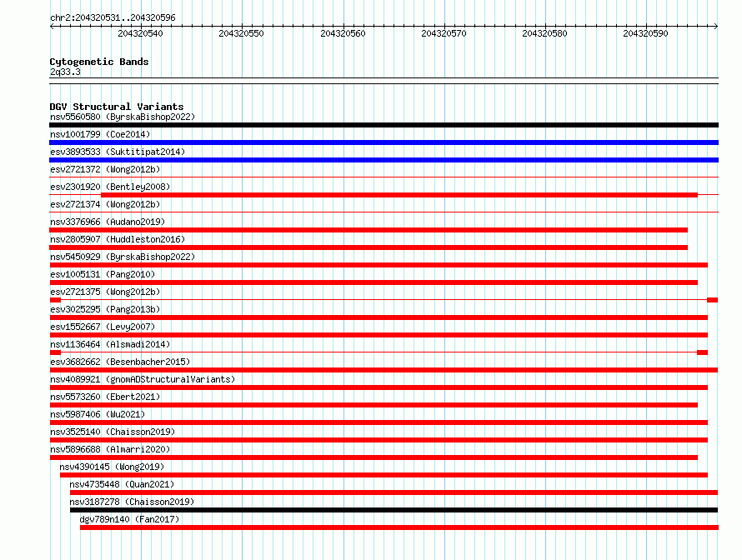Click the nsv5560580 (ByrskaBishop2022) variant label
Screen dimensions: 742x560
[123, 117]
